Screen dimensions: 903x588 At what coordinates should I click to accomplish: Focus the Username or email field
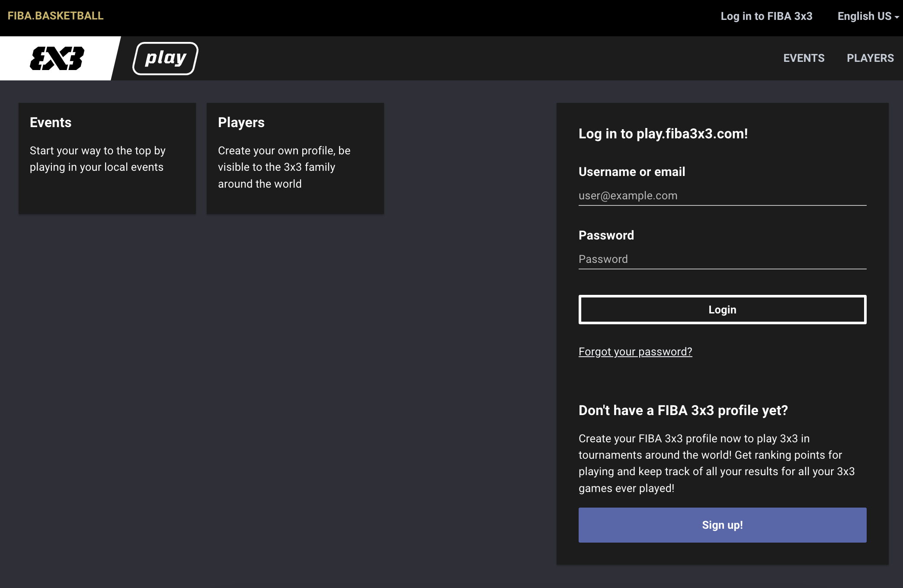722,196
